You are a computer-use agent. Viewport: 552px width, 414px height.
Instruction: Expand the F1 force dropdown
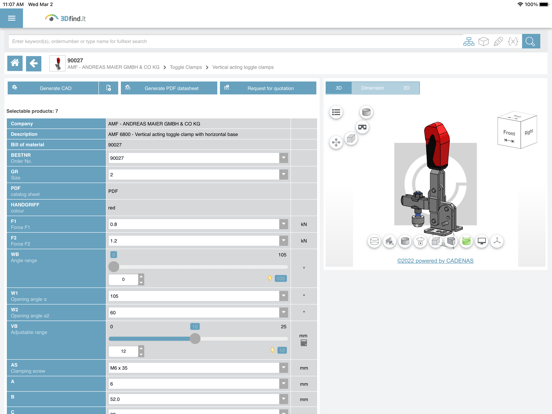284,224
